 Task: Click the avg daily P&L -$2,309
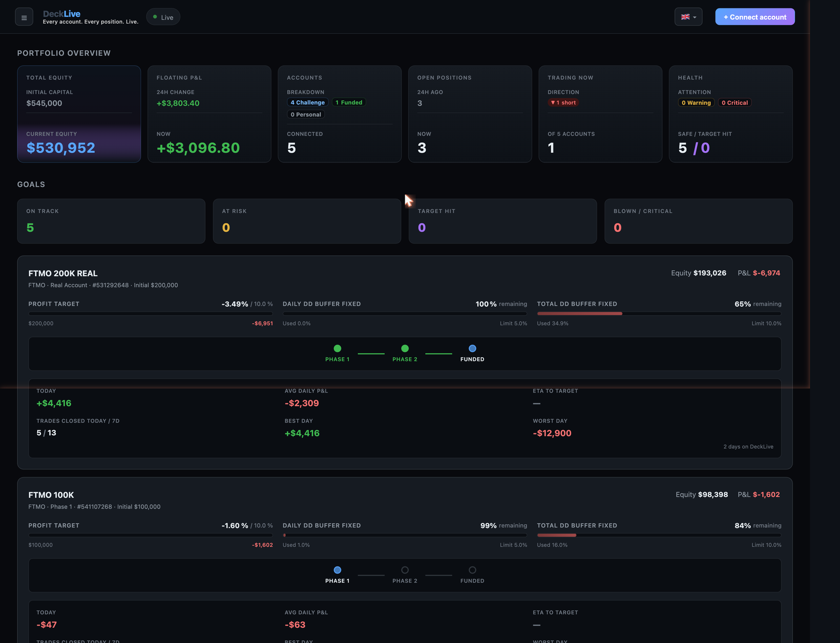[x=302, y=403]
